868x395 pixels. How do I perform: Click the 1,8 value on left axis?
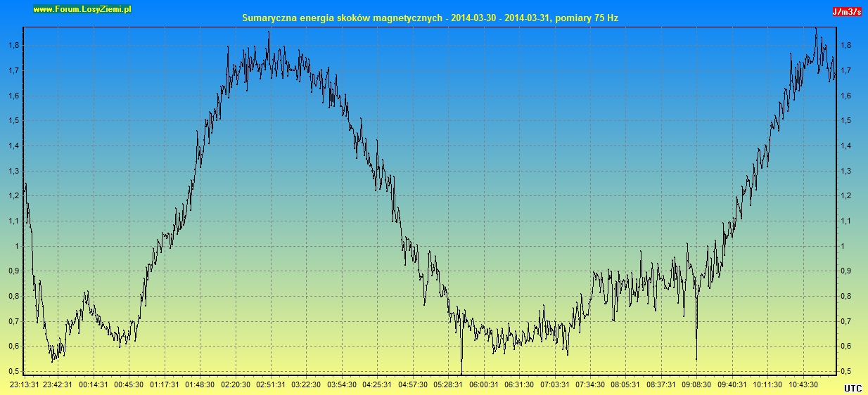click(x=13, y=45)
